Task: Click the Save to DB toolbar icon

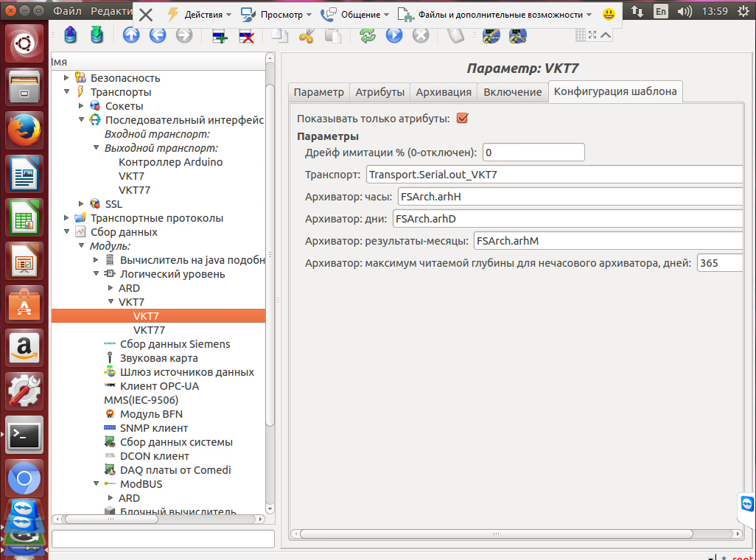Action: (x=97, y=35)
